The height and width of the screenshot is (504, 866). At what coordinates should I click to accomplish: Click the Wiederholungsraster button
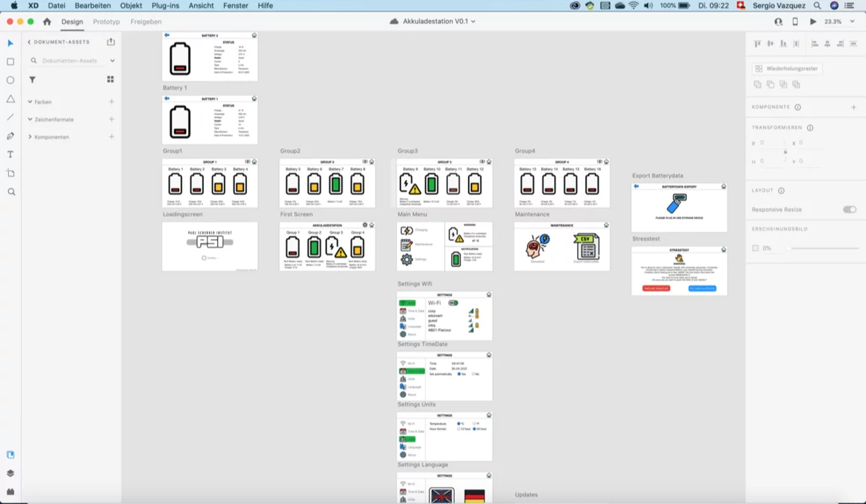click(x=785, y=68)
